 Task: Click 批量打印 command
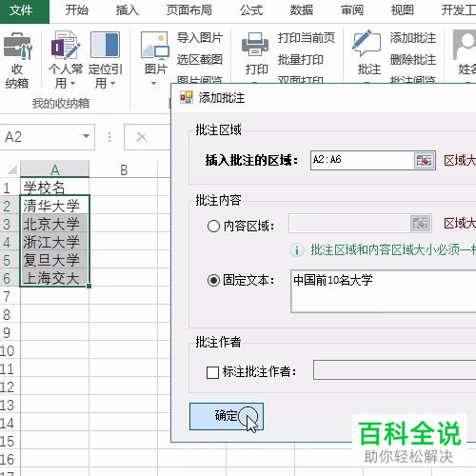click(301, 59)
